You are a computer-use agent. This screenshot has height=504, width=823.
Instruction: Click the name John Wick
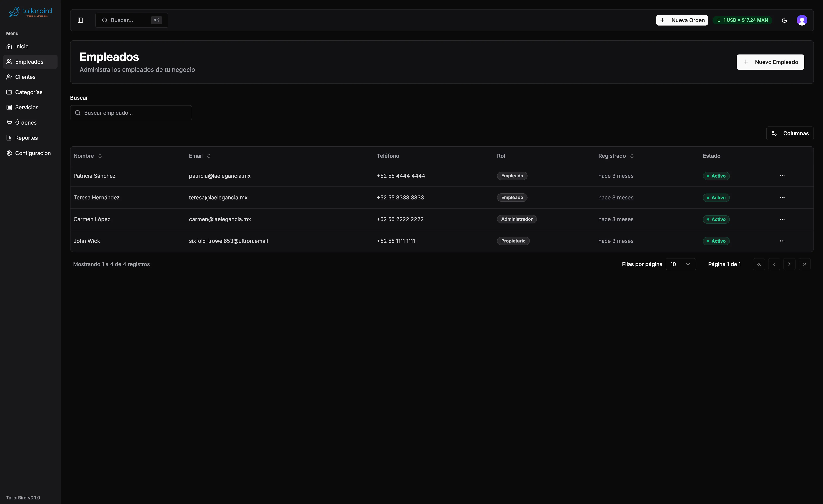tap(86, 241)
